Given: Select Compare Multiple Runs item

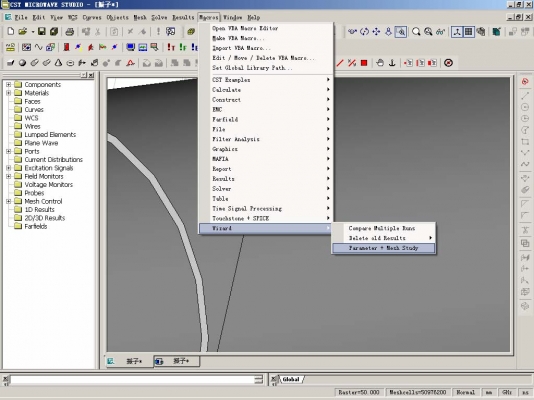Looking at the screenshot, I should pyautogui.click(x=383, y=228).
